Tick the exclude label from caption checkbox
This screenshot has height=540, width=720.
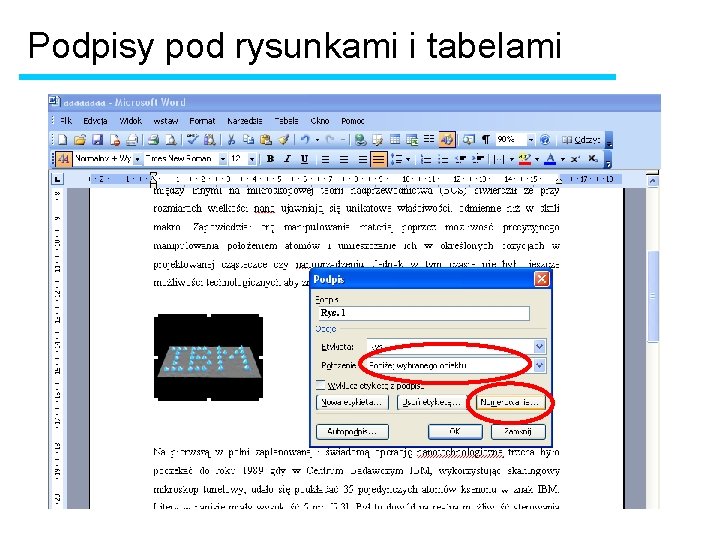[x=321, y=385]
